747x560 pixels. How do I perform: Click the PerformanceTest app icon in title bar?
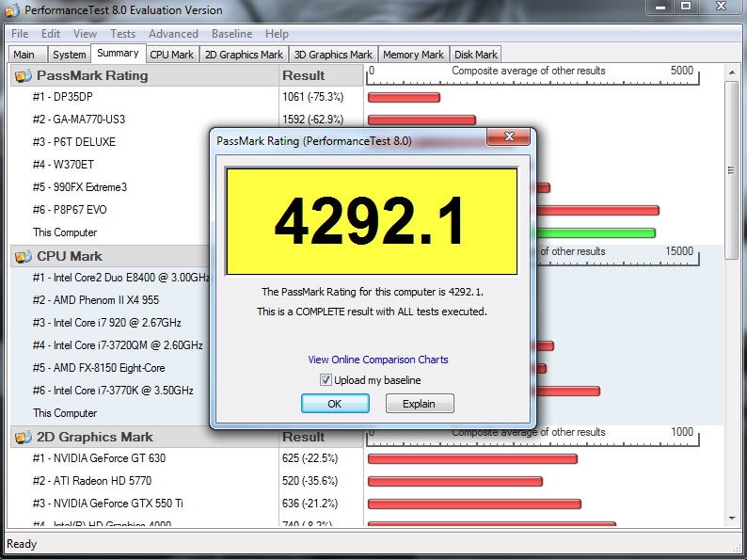[12, 10]
